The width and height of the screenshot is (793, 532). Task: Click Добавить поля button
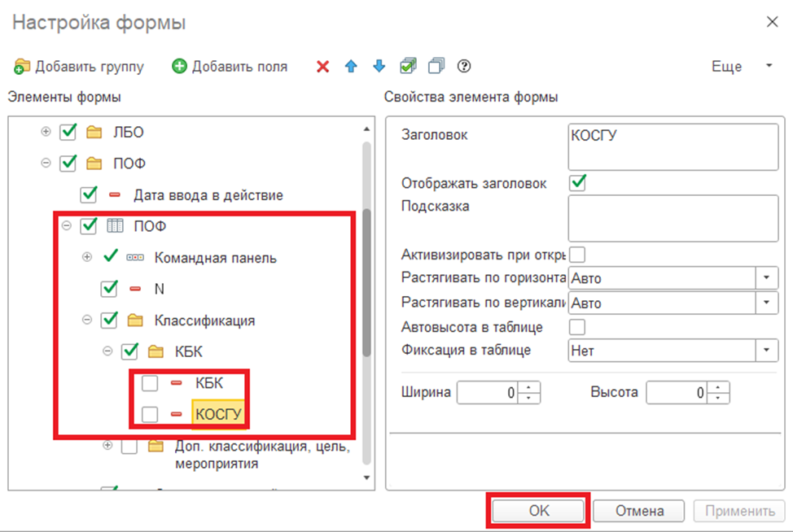click(x=230, y=66)
